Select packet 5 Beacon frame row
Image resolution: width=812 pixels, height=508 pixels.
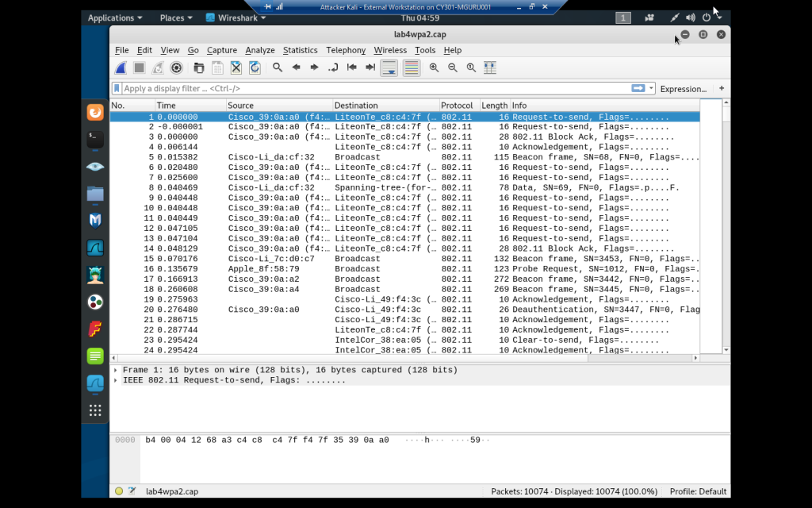(404, 157)
